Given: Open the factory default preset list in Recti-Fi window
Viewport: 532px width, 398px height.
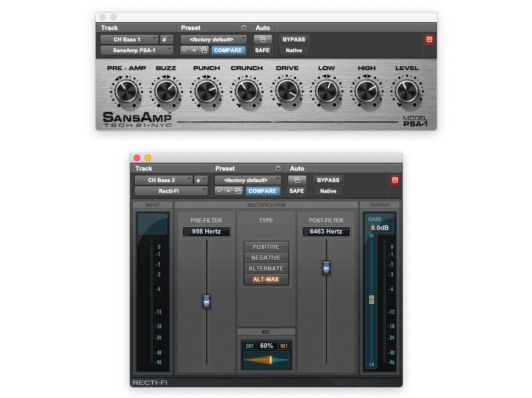Looking at the screenshot, I should [248, 180].
